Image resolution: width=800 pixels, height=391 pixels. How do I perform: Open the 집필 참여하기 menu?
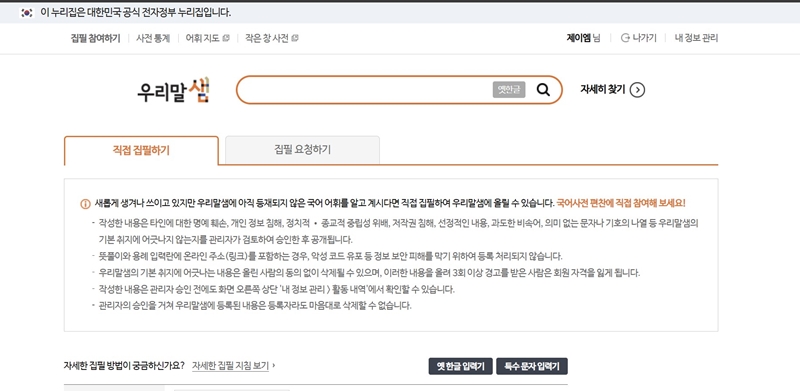pos(95,38)
